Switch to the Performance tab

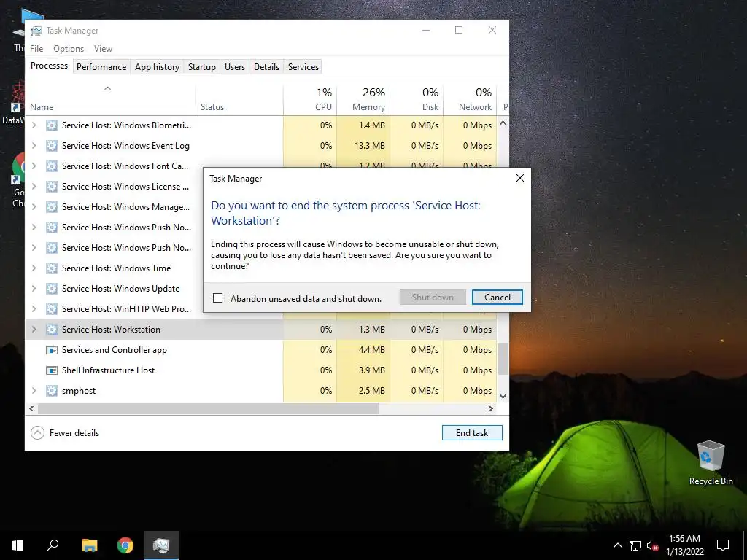tap(101, 67)
